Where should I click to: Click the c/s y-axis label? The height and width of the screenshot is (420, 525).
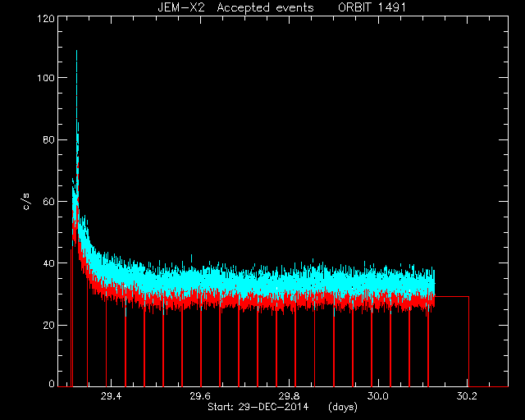coord(27,201)
